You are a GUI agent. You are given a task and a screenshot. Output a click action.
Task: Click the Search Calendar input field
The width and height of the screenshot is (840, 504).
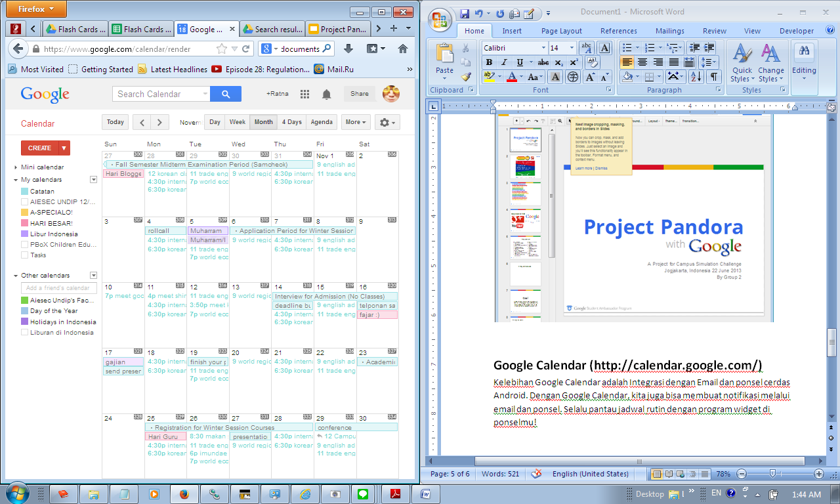[x=161, y=94]
